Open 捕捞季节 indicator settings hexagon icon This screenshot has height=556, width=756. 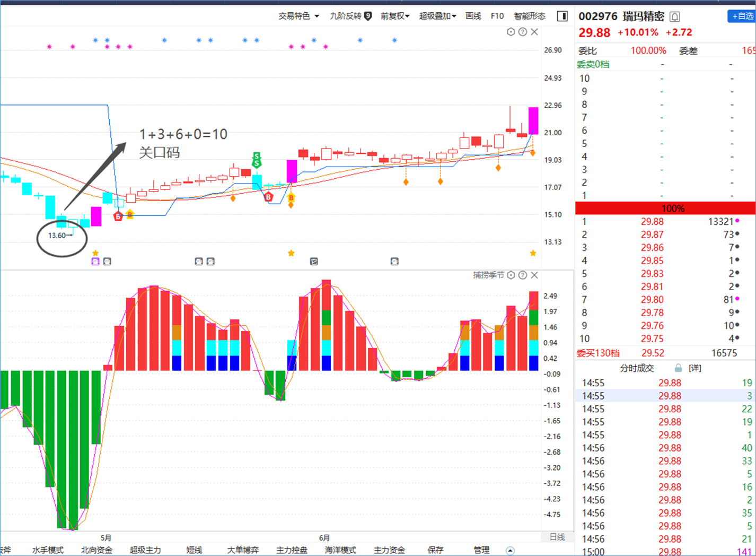(511, 275)
